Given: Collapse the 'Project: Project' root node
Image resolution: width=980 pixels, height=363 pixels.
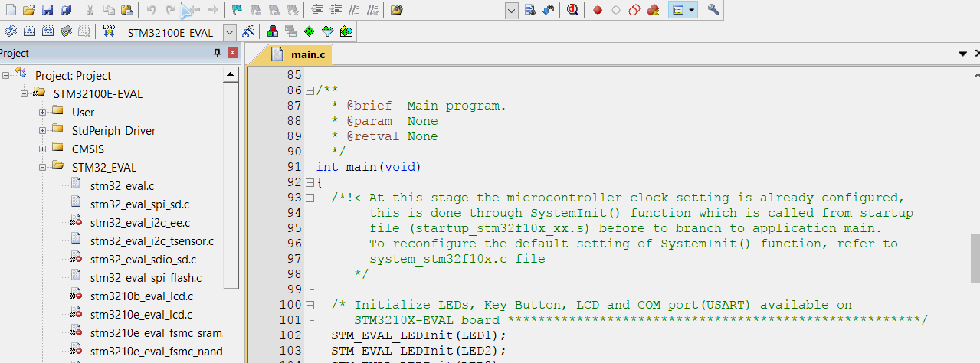Looking at the screenshot, I should pyautogui.click(x=6, y=75).
